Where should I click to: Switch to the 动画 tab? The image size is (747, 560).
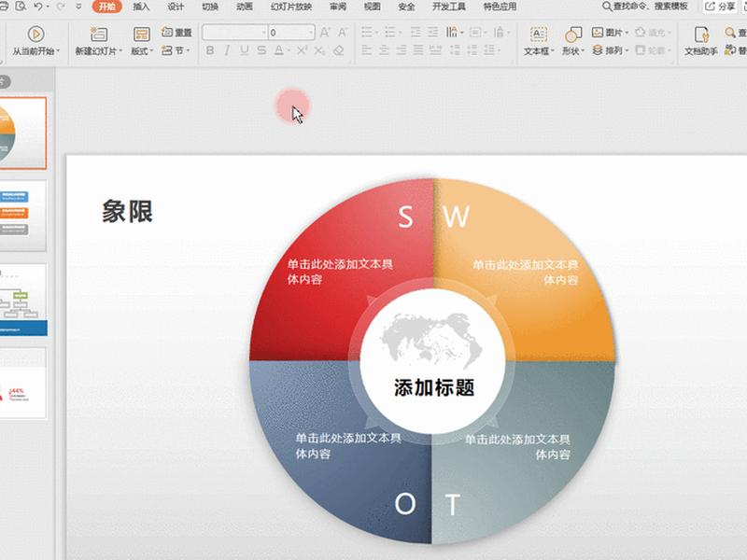[245, 7]
